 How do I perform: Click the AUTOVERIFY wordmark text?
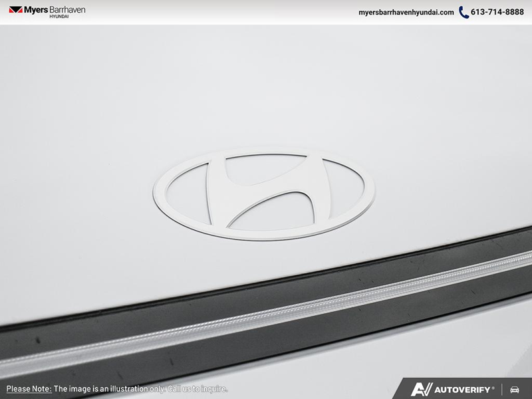pos(460,389)
